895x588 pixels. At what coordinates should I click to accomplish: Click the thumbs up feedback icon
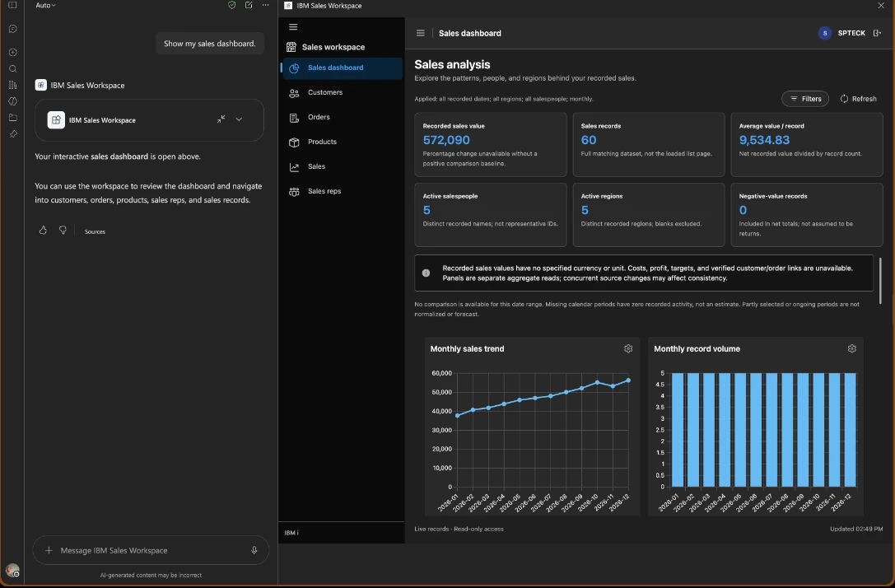click(43, 230)
